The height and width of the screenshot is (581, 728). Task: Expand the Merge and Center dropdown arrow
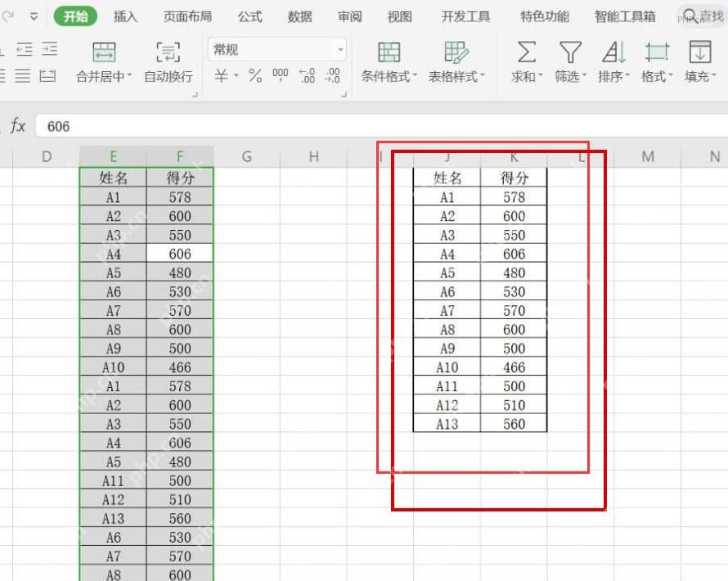129,75
